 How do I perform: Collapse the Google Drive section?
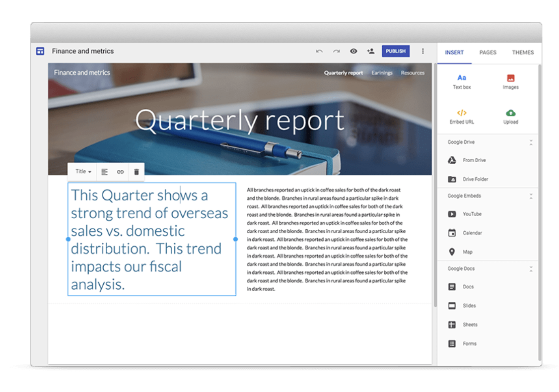click(x=531, y=142)
